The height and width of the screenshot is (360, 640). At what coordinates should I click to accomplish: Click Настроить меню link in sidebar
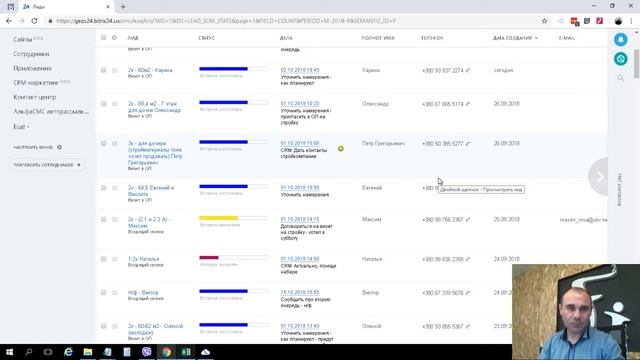click(x=33, y=147)
